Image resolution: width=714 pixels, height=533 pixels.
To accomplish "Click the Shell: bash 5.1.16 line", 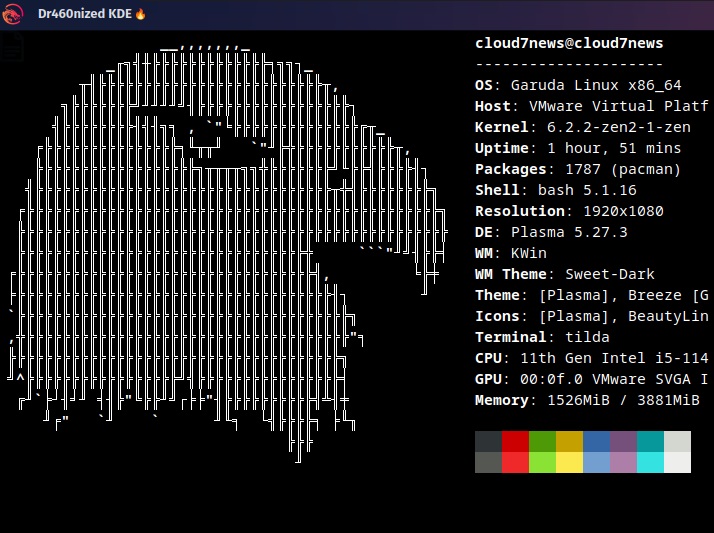I will 556,190.
